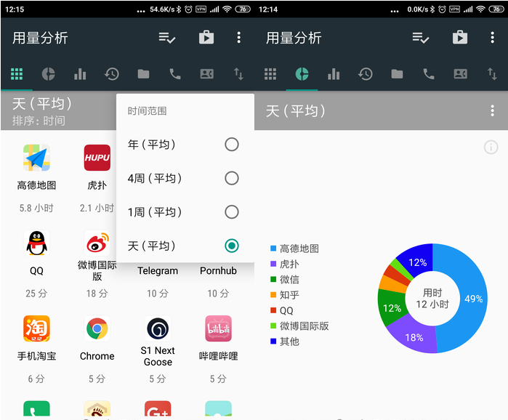Open contacts card tab in left screen

point(206,74)
